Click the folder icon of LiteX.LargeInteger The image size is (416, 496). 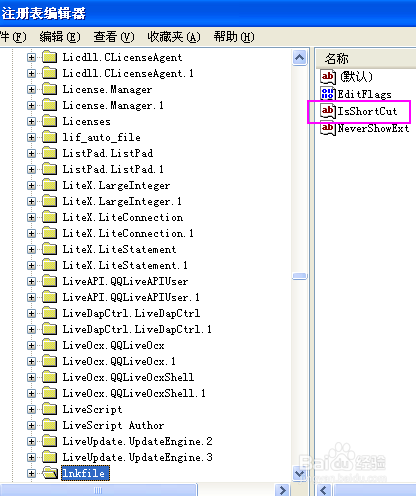[x=50, y=185]
